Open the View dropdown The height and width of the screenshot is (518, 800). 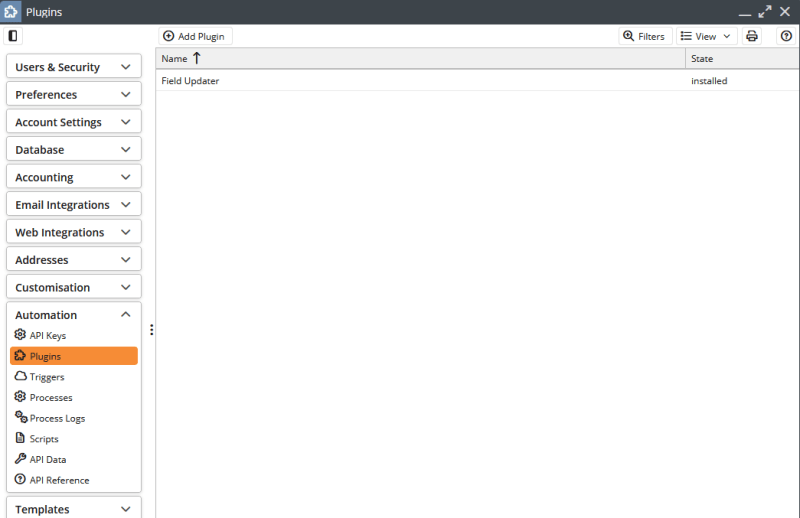(x=706, y=36)
